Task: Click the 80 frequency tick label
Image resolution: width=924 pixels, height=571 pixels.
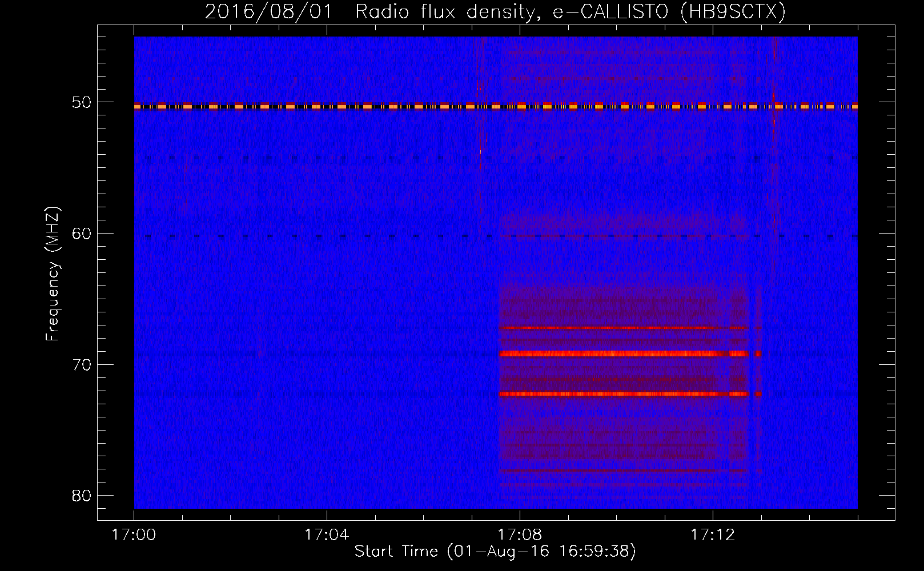Action: click(82, 495)
